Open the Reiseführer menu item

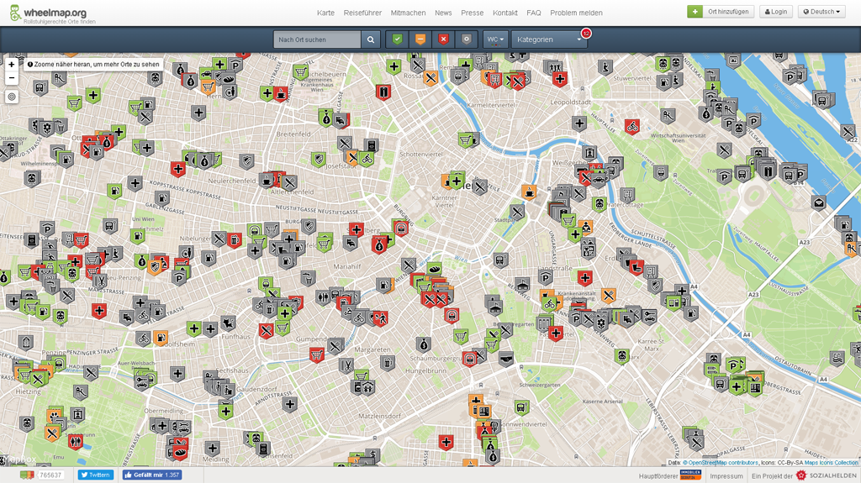(x=362, y=13)
